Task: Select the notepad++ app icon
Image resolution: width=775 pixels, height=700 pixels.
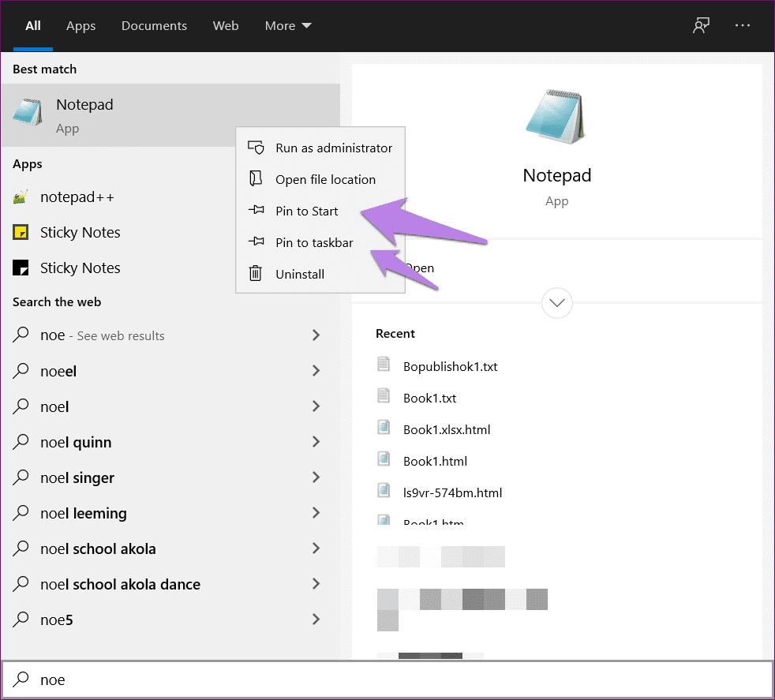Action: 22,197
